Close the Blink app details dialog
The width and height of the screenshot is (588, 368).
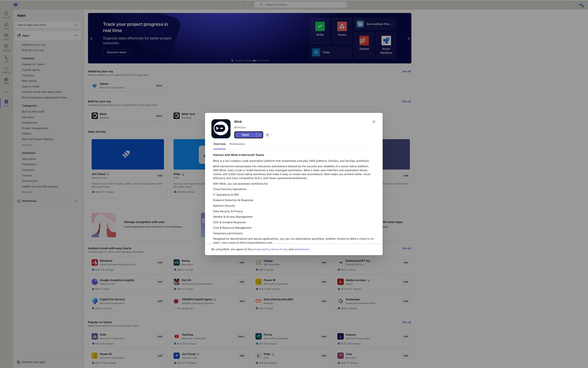374,122
